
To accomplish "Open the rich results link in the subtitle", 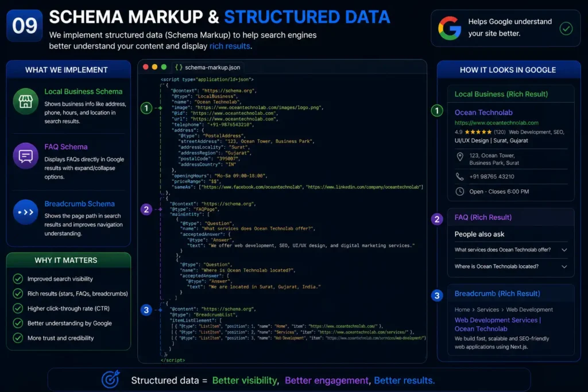I will (230, 46).
